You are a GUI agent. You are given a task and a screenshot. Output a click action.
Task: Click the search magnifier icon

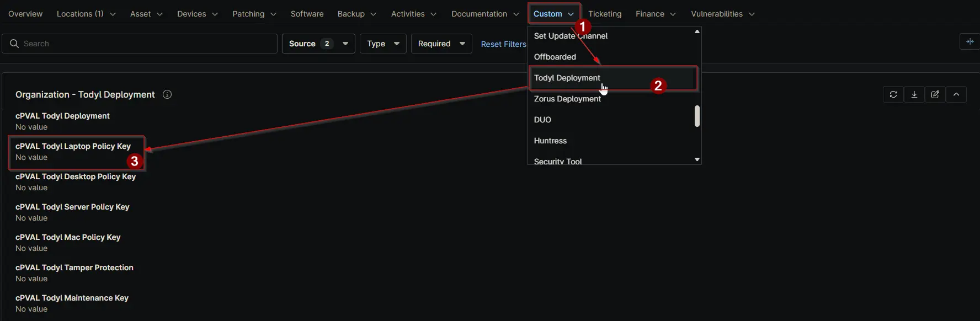click(x=14, y=44)
